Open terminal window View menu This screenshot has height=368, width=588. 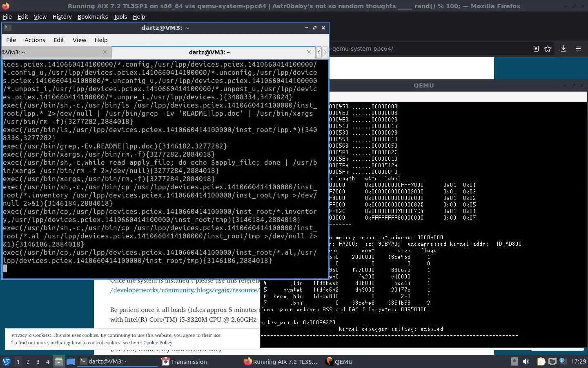pos(79,40)
